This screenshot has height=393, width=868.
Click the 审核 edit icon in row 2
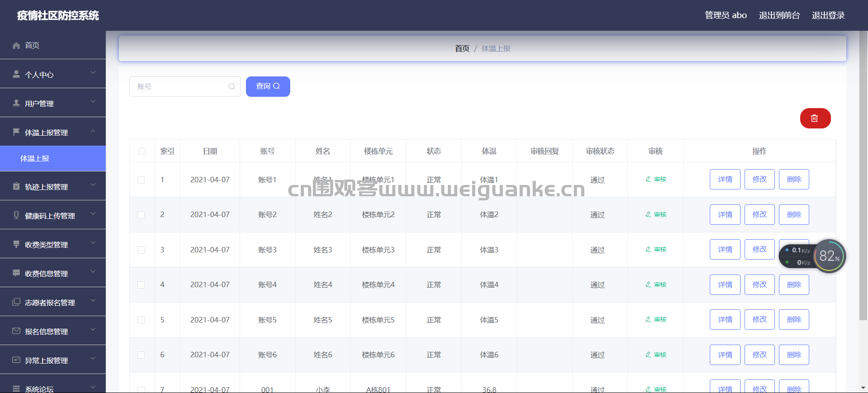click(648, 214)
